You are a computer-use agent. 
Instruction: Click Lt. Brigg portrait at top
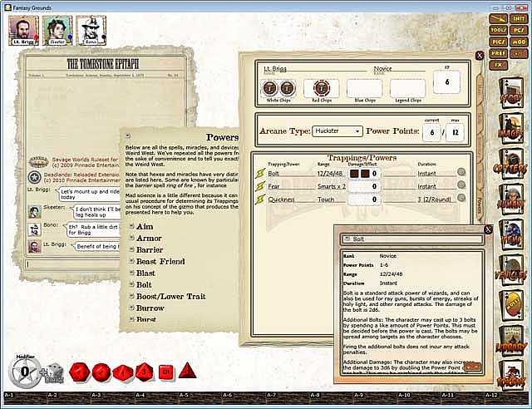tap(24, 31)
